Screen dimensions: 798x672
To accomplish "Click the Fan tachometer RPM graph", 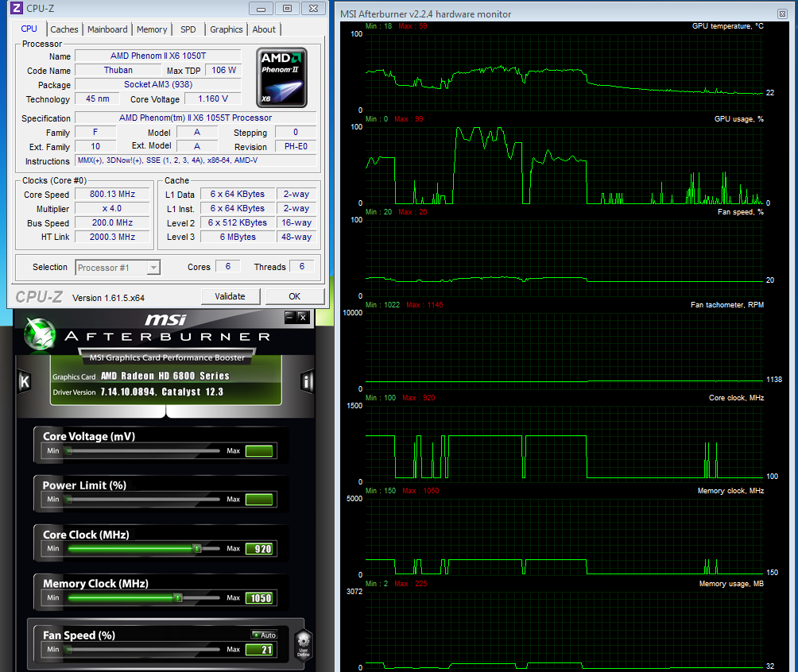I will click(564, 351).
